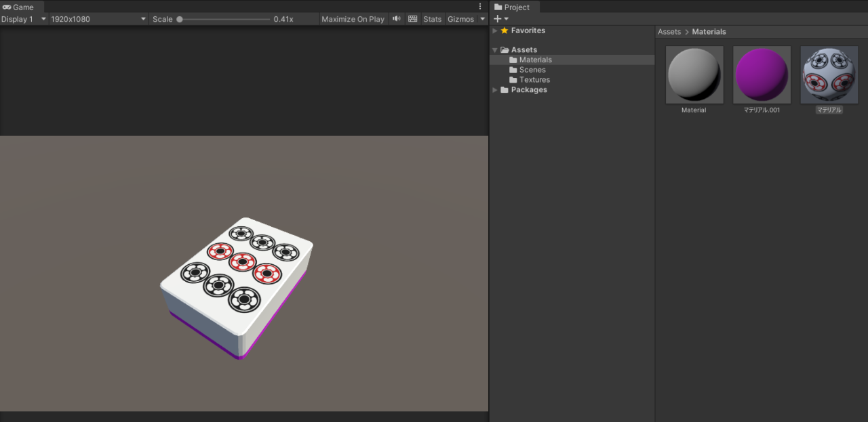Click the Textures folder icon

512,79
